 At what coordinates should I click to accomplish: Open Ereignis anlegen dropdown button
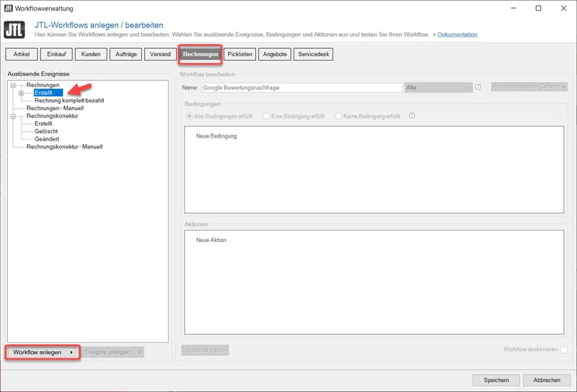pos(112,352)
